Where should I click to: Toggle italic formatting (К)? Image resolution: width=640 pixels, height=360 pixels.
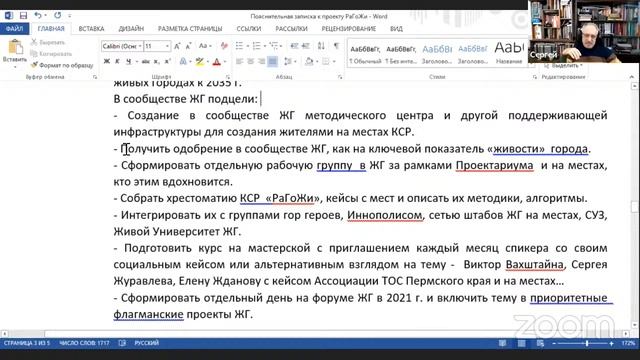118,62
